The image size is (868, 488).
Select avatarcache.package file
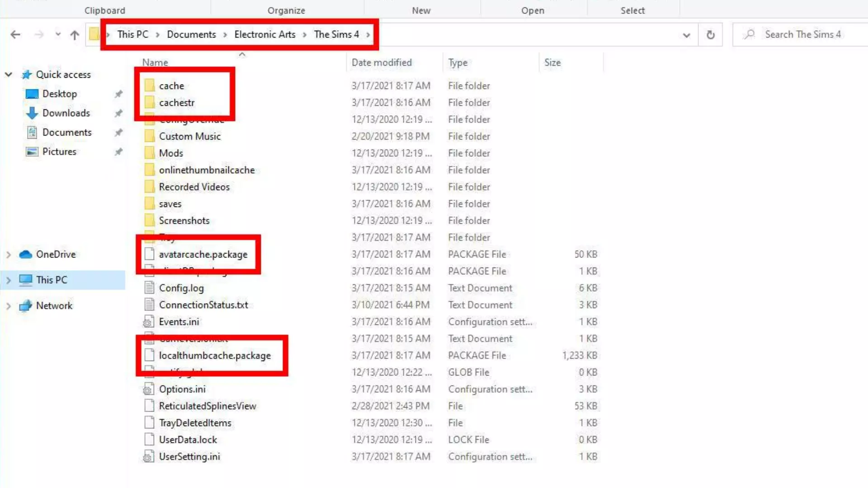point(203,254)
